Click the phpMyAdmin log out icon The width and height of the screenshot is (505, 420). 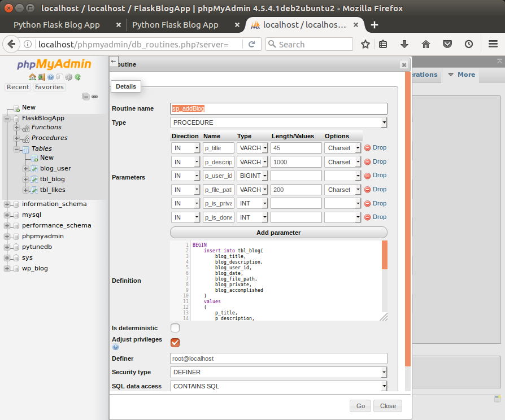point(42,77)
